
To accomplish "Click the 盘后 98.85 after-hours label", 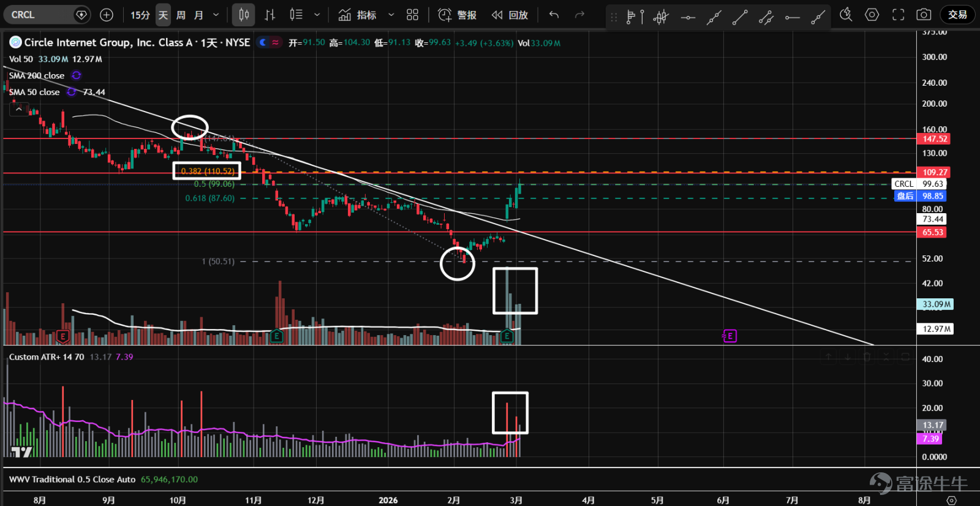I will pos(919,196).
